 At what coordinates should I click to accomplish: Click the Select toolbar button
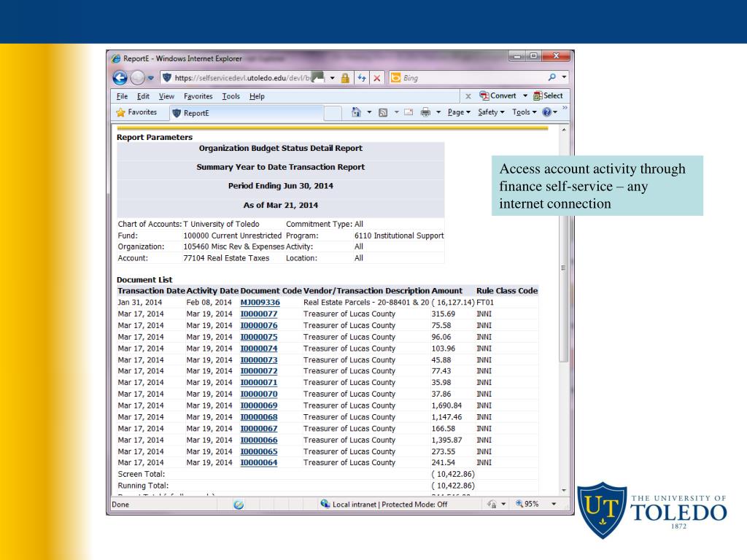(548, 96)
